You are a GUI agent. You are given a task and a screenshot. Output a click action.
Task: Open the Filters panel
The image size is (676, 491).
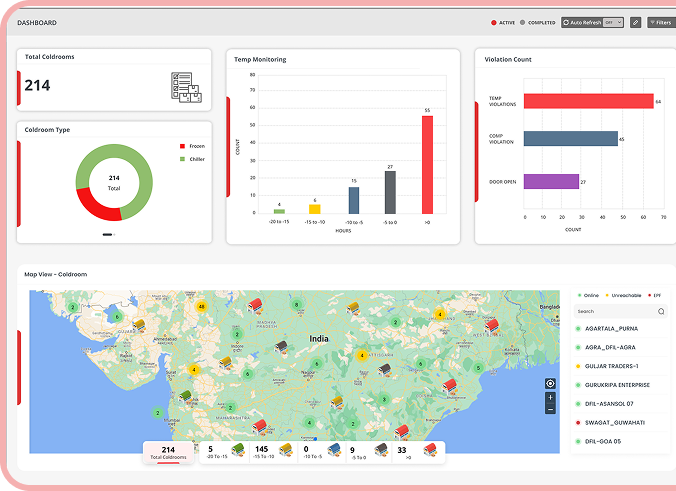(x=660, y=22)
